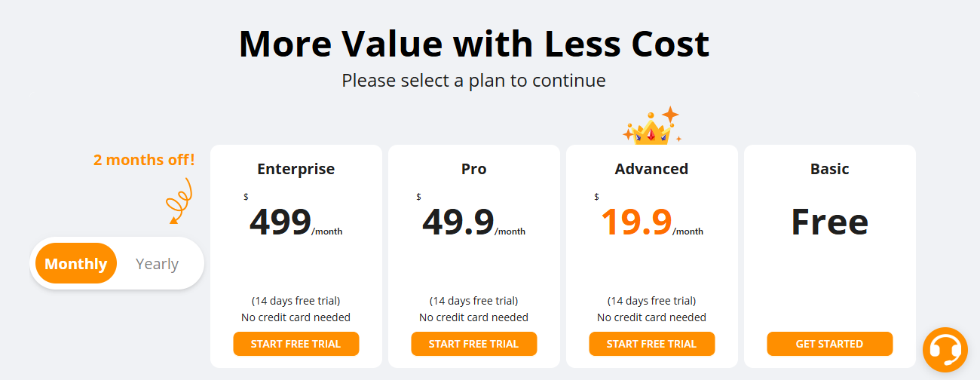Click "No credit card needed" under Enterprise
This screenshot has width=980, height=380.
coord(296,317)
